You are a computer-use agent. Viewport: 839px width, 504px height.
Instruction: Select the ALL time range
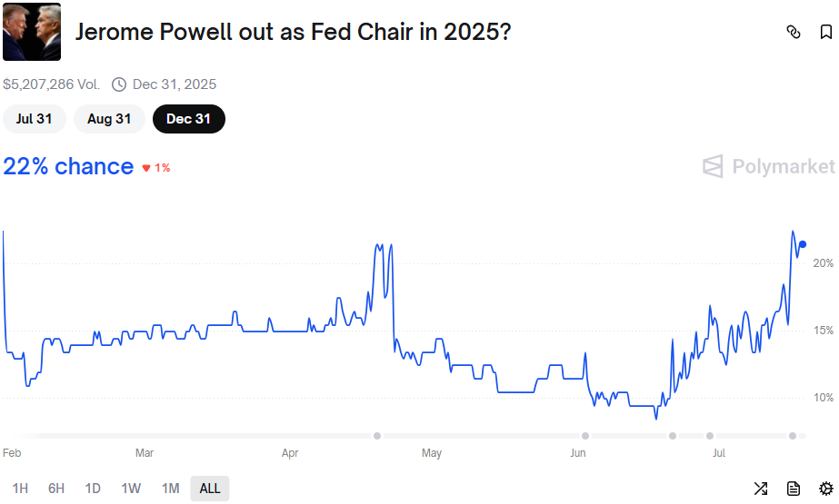[210, 489]
